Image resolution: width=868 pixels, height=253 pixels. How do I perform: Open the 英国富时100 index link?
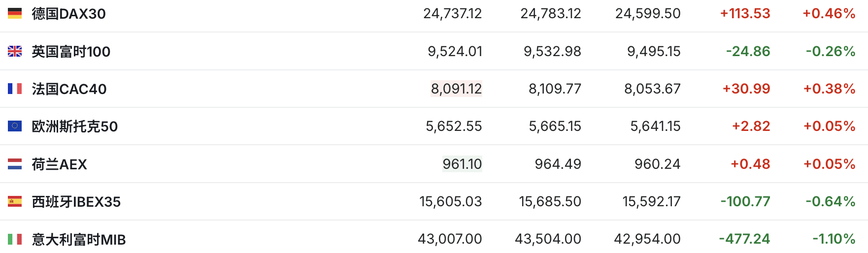(x=71, y=52)
